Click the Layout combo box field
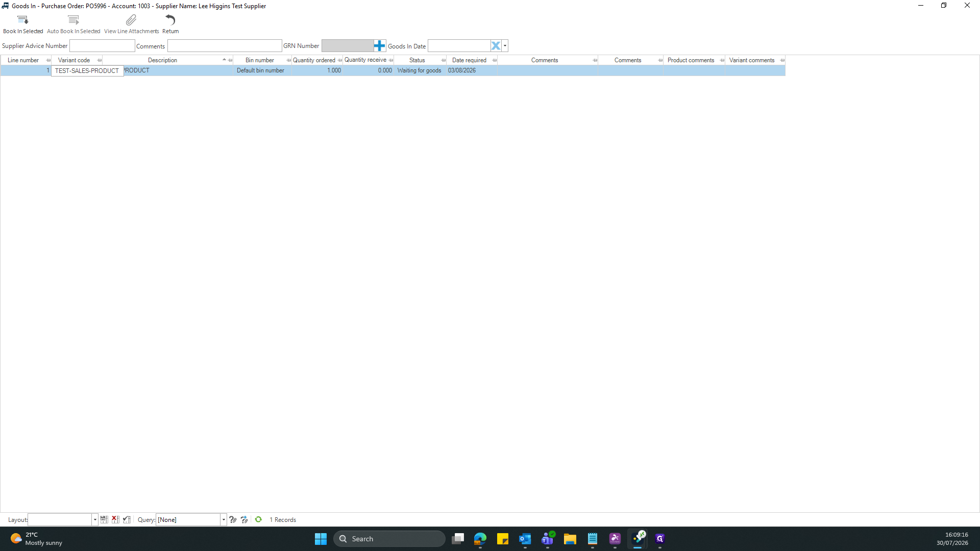980x551 pixels. (x=60, y=520)
